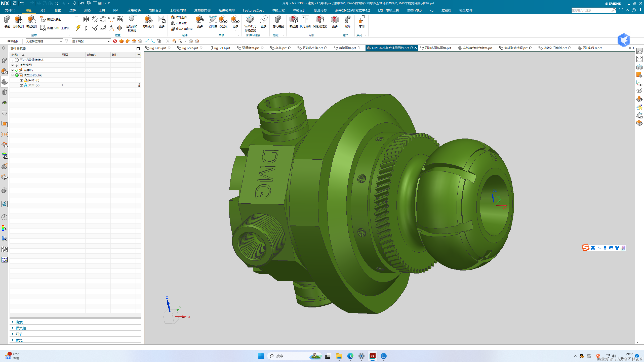This screenshot has height=362, width=644.
Task: Click the NX app icon on taskbar
Action: pyautogui.click(x=372, y=356)
